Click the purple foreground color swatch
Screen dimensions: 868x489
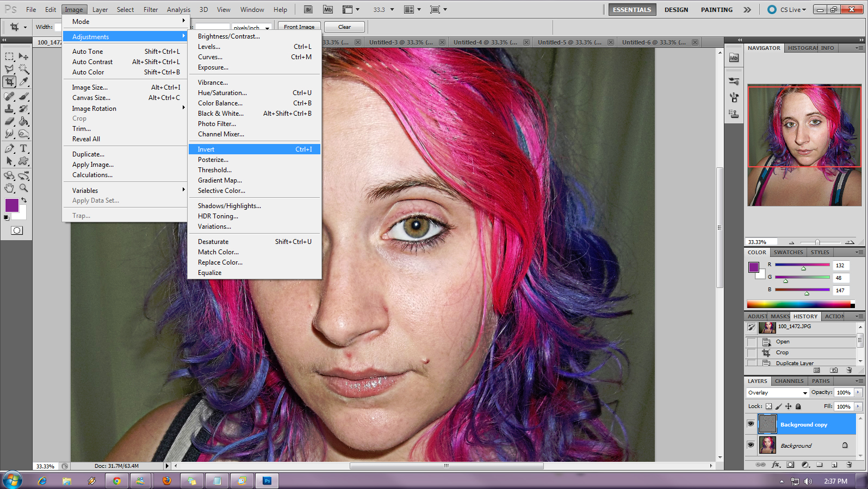coord(11,205)
